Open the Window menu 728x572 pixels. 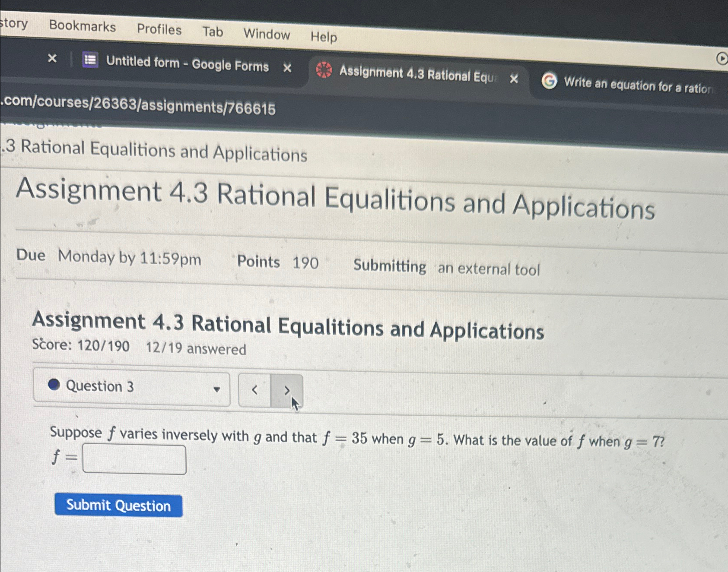[x=267, y=35]
